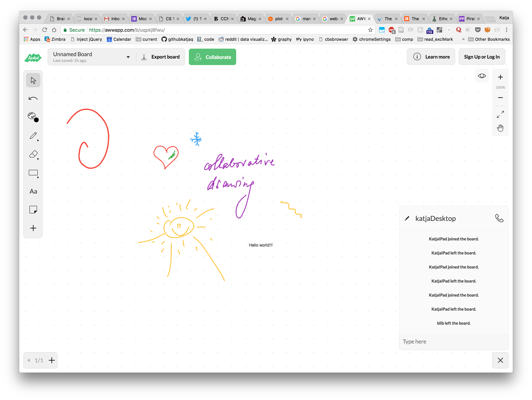Viewport: 532px width, 400px height.
Task: Click the fullscreen expand arrows icon
Action: 500,114
